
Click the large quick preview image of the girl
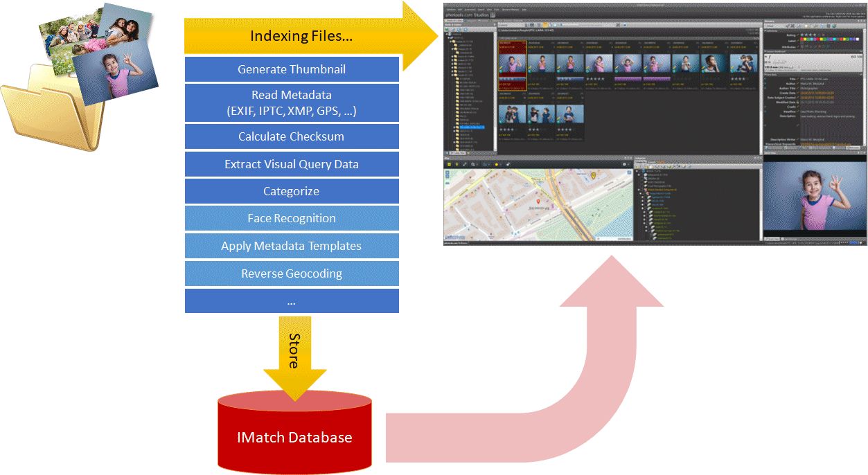(815, 196)
